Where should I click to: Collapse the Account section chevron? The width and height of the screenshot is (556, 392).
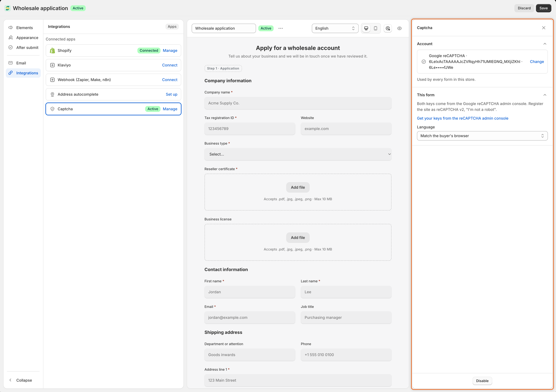[545, 44]
